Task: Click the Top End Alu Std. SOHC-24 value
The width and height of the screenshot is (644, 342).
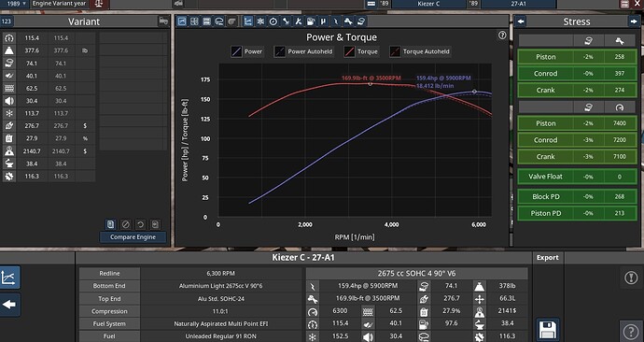Action: pos(220,299)
